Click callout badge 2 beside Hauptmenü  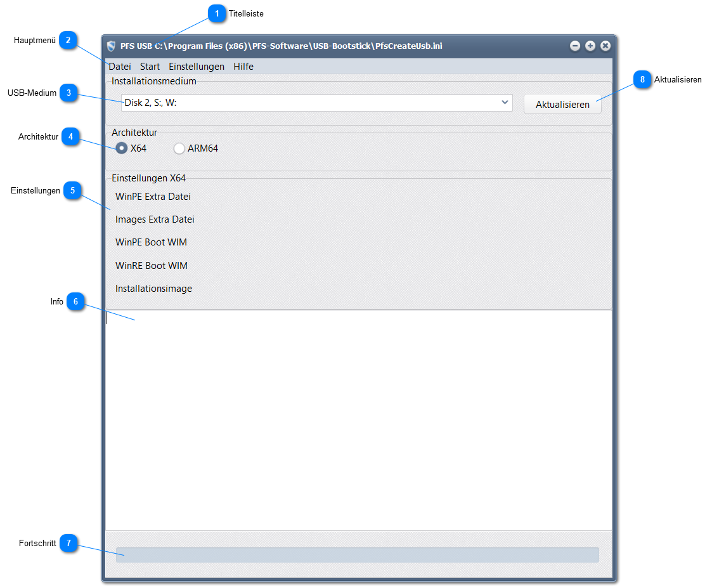(68, 41)
